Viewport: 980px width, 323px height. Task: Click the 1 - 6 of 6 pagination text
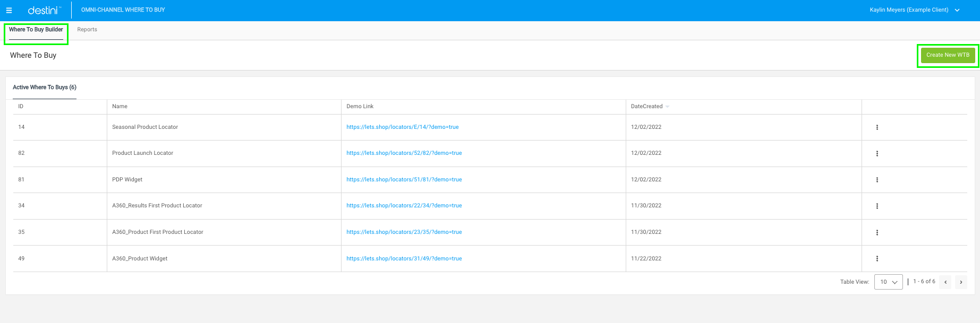coord(924,282)
